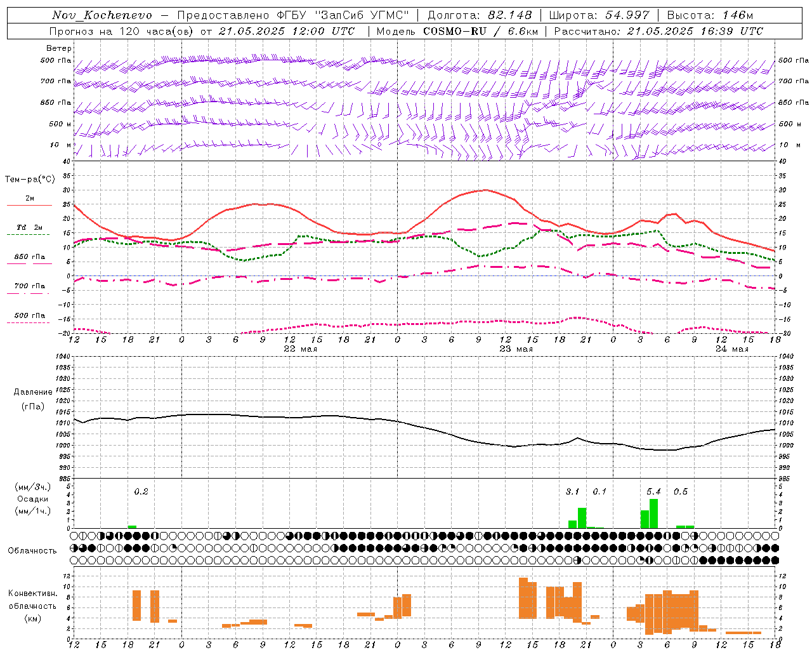Viewport: 812px width, 650px height.
Task: Click the Ветер panel label
Action: (x=59, y=48)
